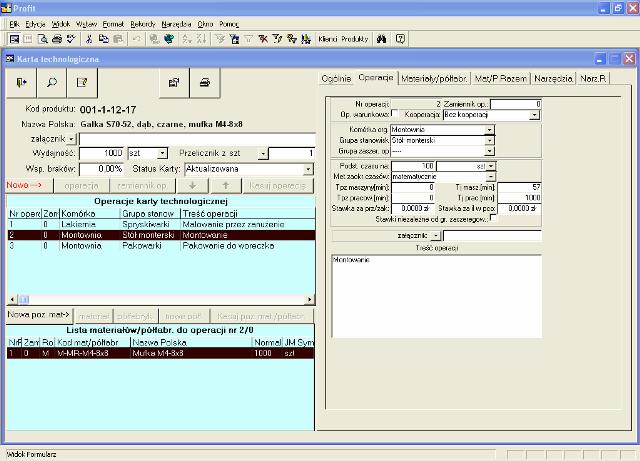The image size is (640, 461).
Task: Open the Grupa stanowisk dropdown Stół monterski
Action: tap(489, 140)
